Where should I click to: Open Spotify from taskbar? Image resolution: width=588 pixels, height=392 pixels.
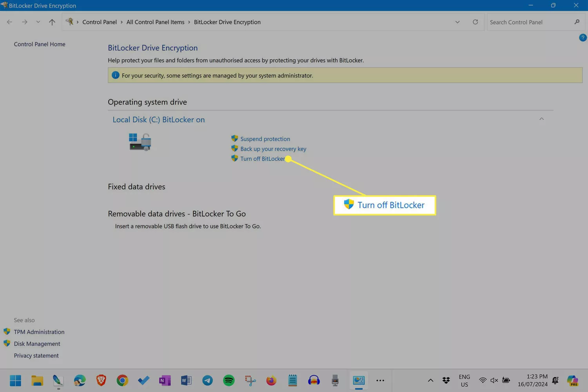click(x=229, y=380)
